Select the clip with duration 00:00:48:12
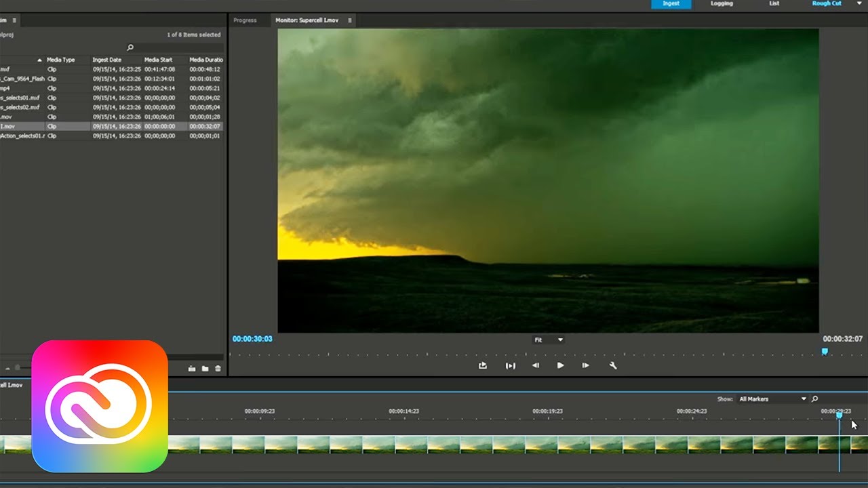Viewport: 868px width, 488px height. pyautogui.click(x=111, y=69)
